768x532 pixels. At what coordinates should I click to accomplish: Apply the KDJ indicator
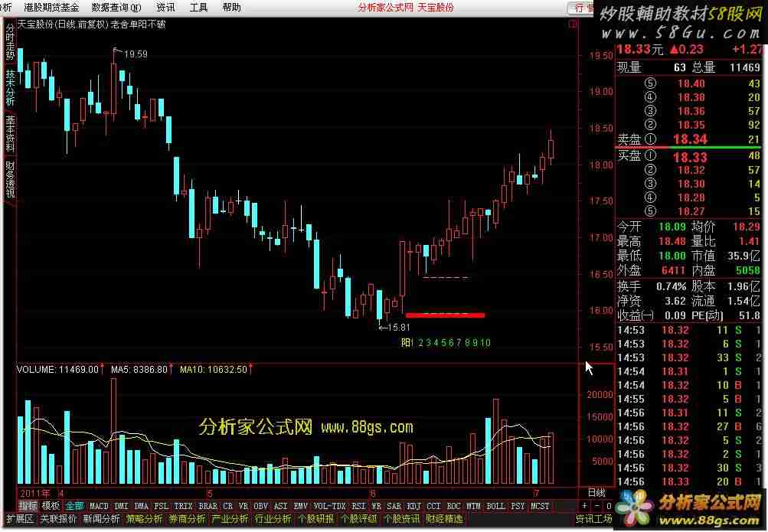click(414, 506)
